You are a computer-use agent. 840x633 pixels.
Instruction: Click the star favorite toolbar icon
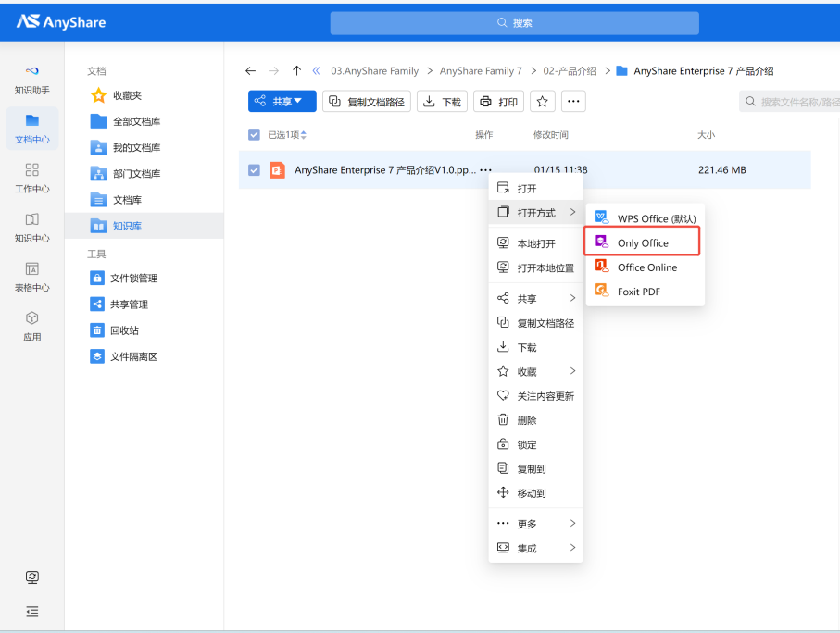(x=543, y=102)
